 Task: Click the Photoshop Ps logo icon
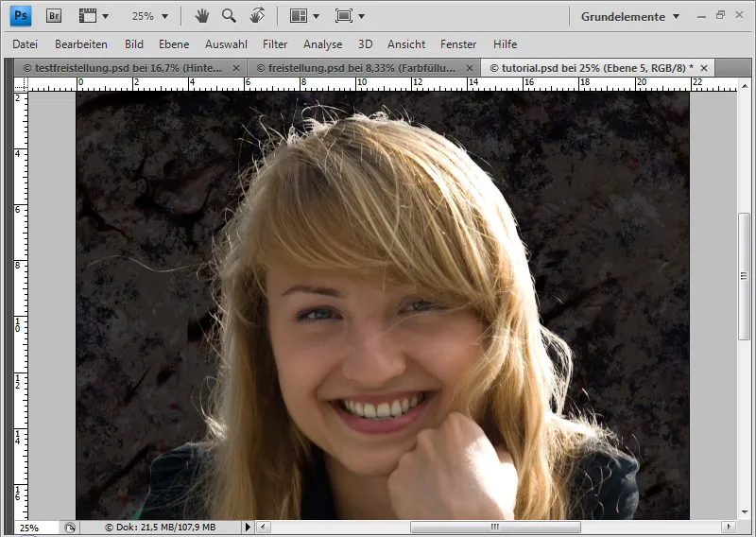(23, 16)
